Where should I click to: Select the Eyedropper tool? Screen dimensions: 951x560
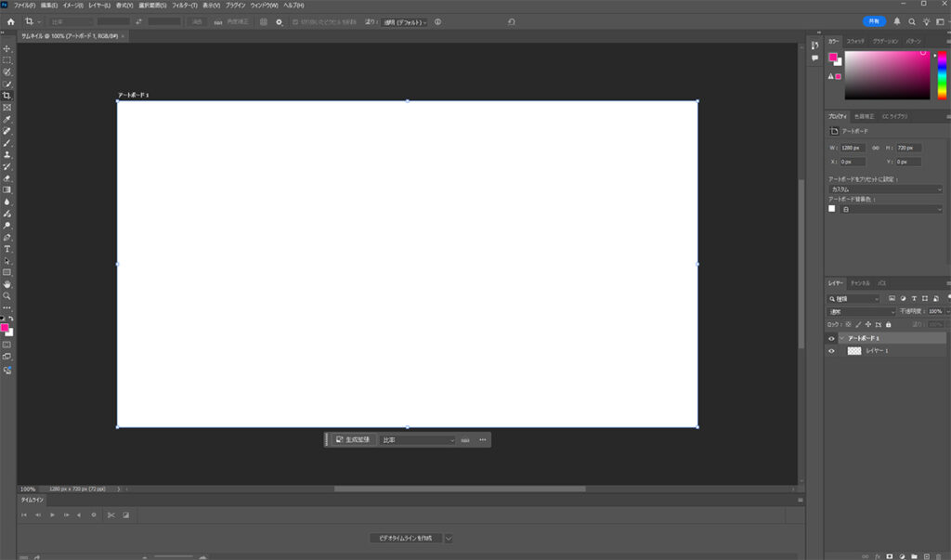[x=7, y=120]
